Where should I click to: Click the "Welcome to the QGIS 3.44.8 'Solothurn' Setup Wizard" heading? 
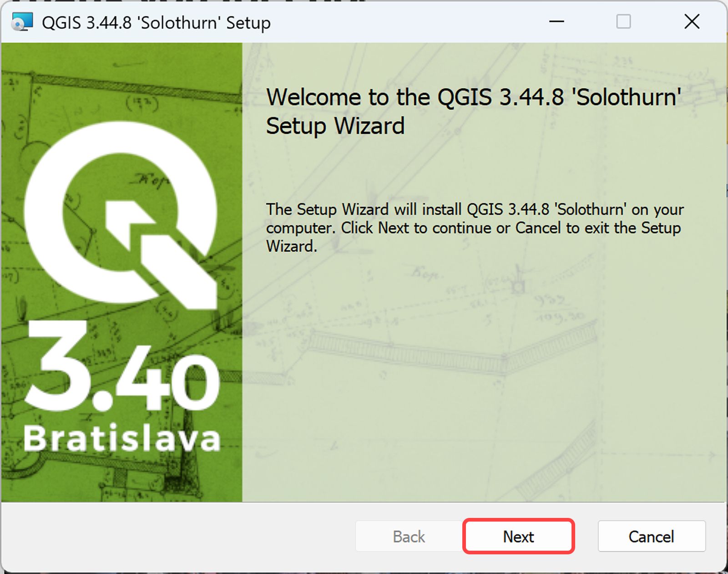[474, 111]
